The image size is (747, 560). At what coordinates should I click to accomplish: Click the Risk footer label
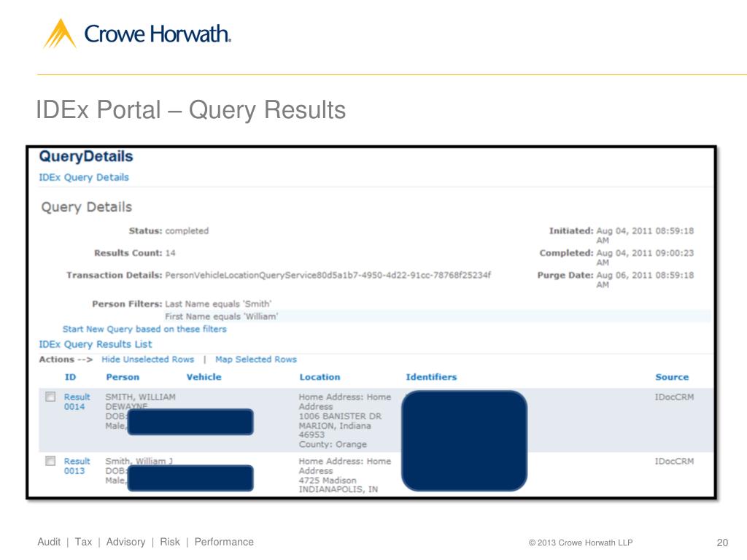tap(170, 542)
